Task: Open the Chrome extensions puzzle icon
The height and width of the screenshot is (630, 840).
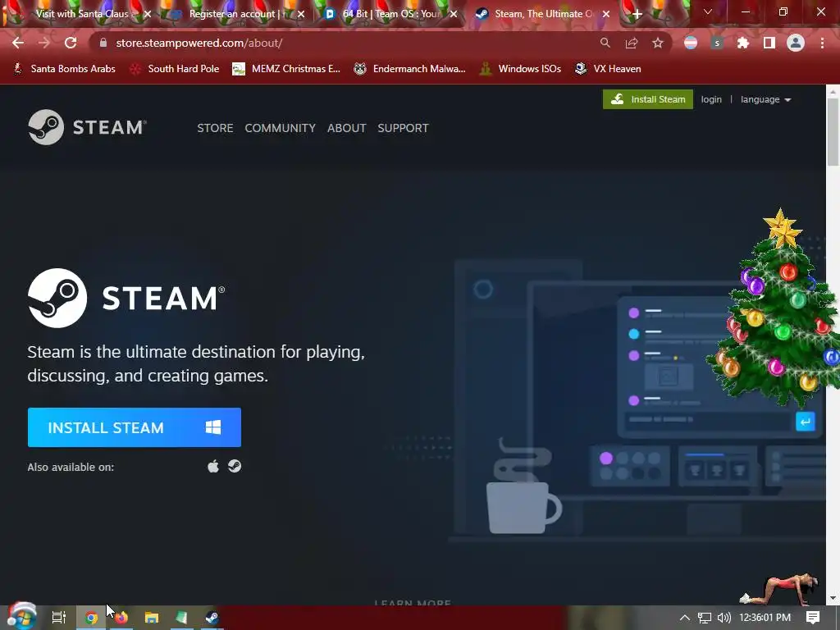Action: pos(743,43)
